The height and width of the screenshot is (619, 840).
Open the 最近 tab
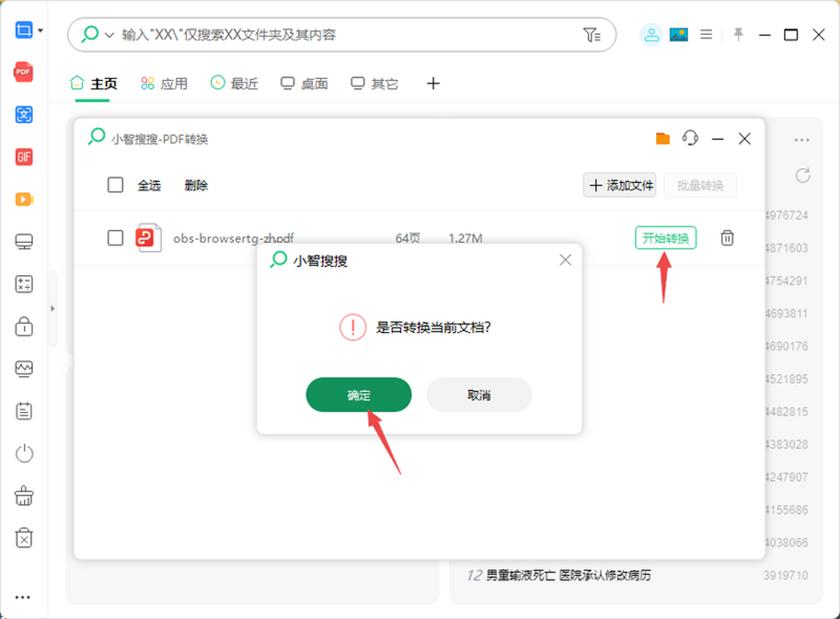234,84
